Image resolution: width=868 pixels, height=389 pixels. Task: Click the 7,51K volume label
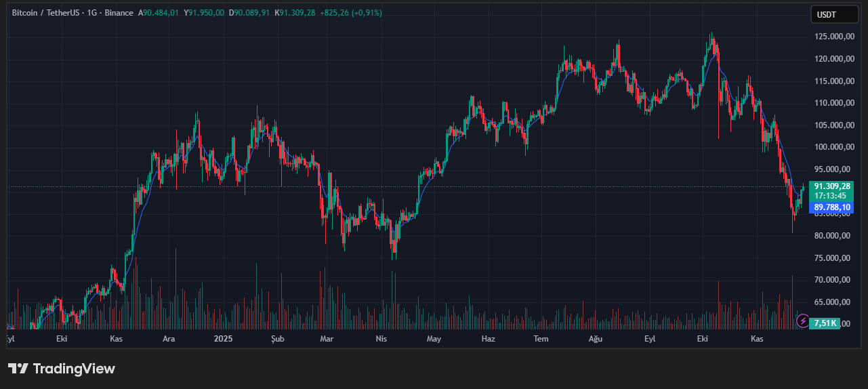826,323
